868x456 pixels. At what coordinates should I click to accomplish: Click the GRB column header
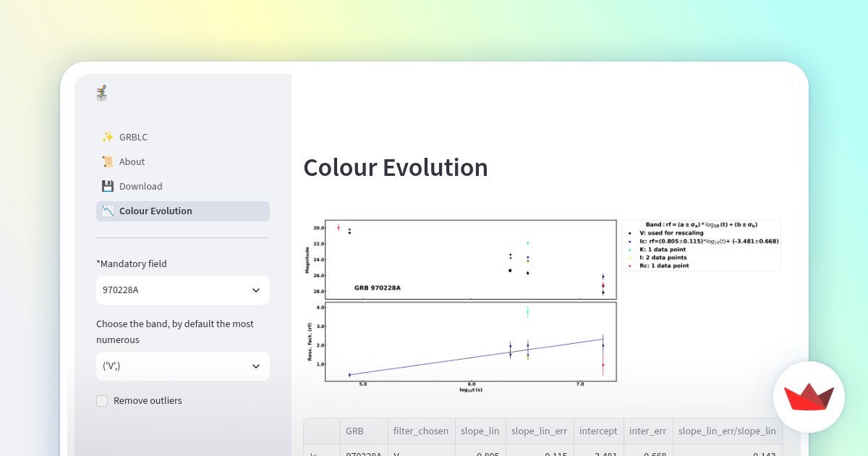pos(364,431)
